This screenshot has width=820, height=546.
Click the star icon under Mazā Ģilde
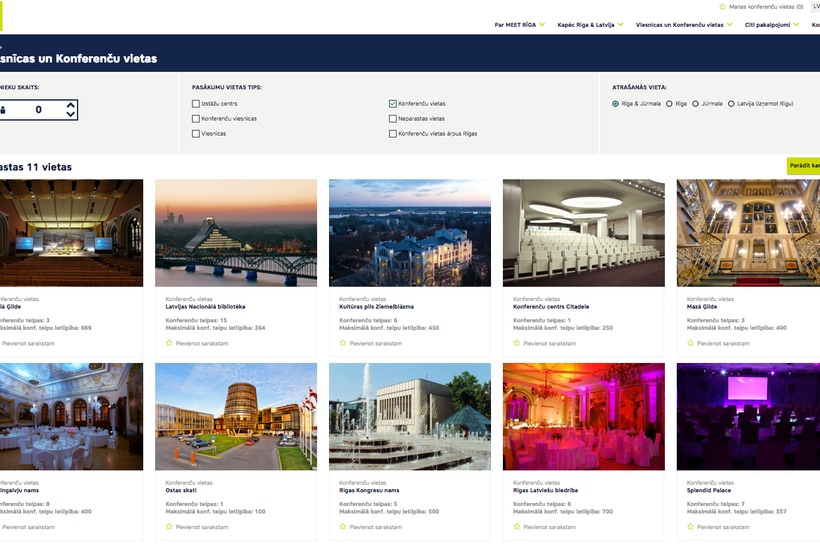[x=690, y=343]
